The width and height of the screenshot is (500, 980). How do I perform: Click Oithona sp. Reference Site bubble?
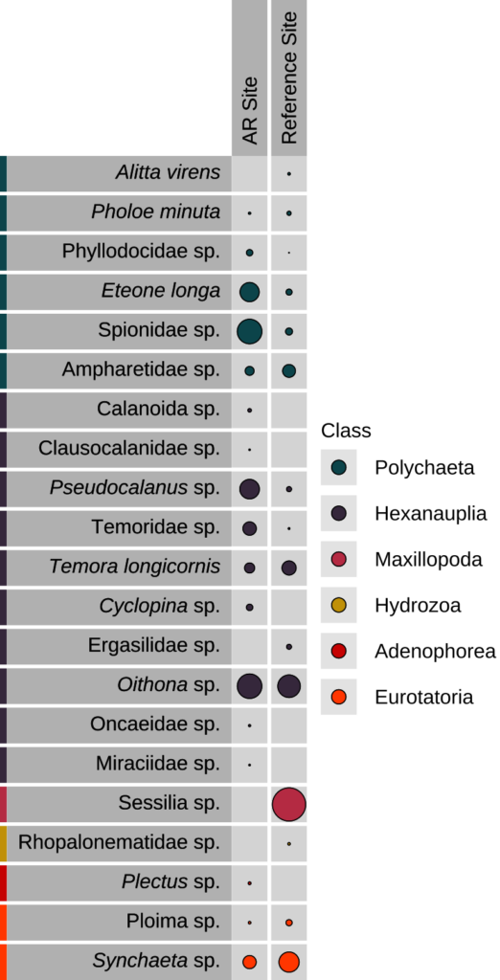pyautogui.click(x=289, y=686)
